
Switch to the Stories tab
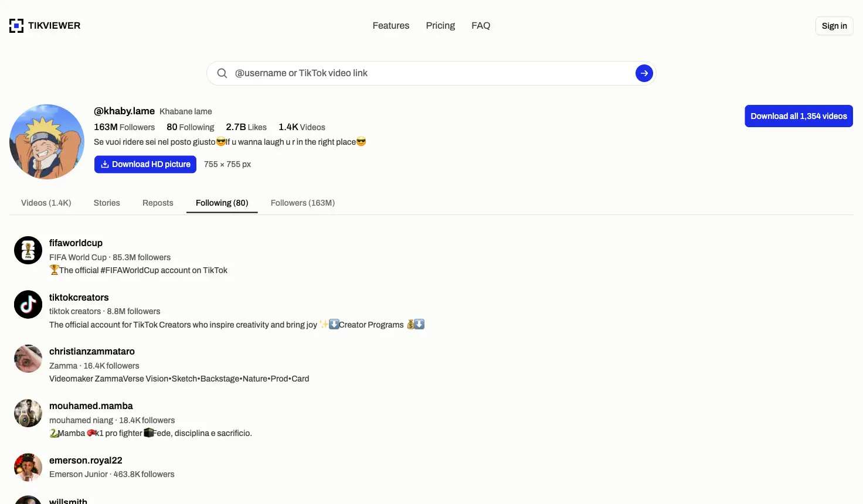107,203
